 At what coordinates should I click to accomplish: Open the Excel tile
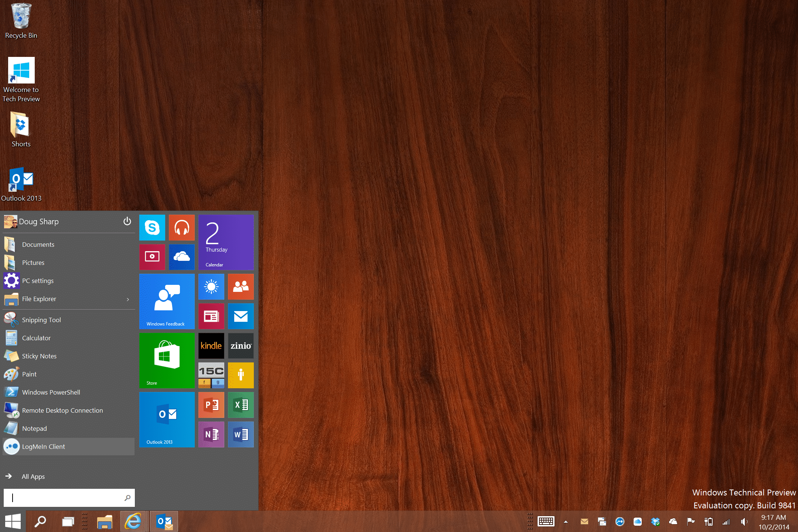(241, 405)
